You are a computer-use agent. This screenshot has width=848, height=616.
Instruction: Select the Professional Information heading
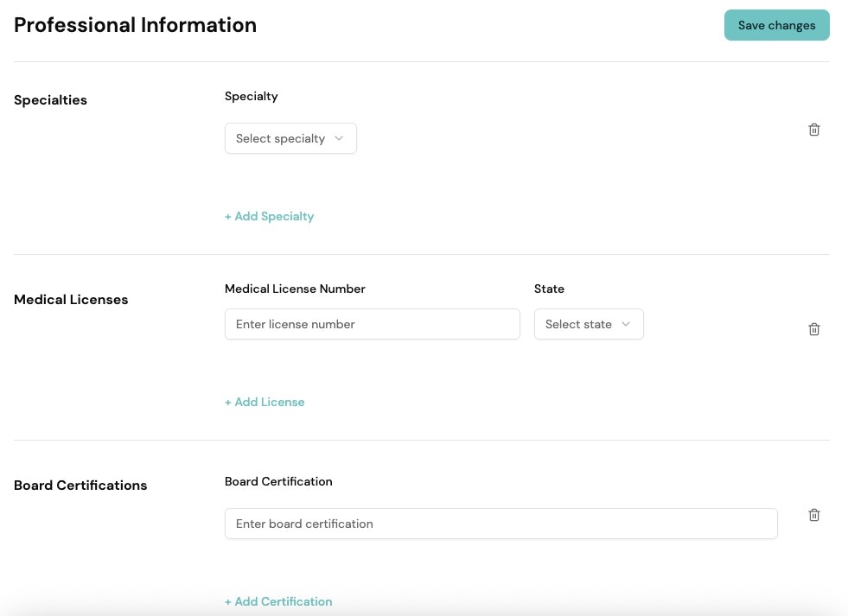[x=135, y=25]
